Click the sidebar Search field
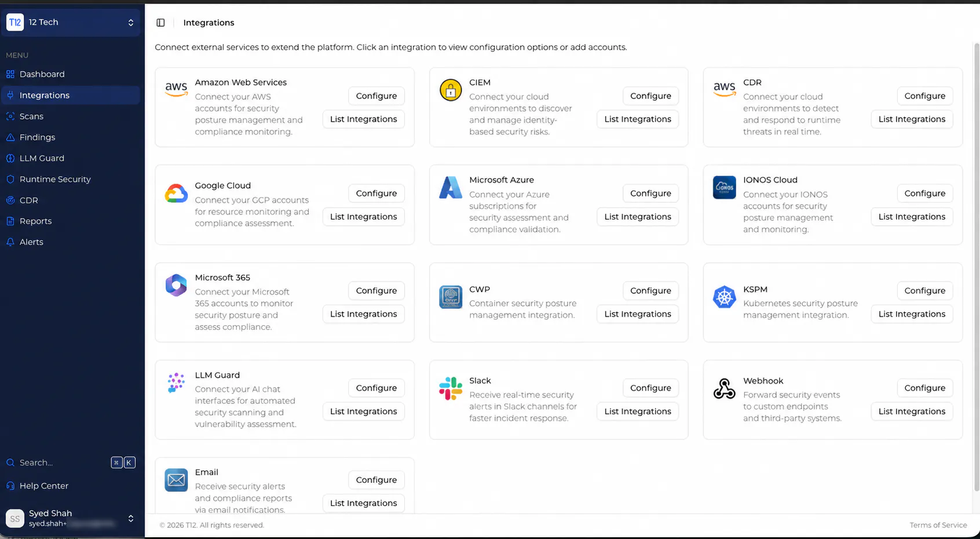This screenshot has height=539, width=980. point(71,462)
